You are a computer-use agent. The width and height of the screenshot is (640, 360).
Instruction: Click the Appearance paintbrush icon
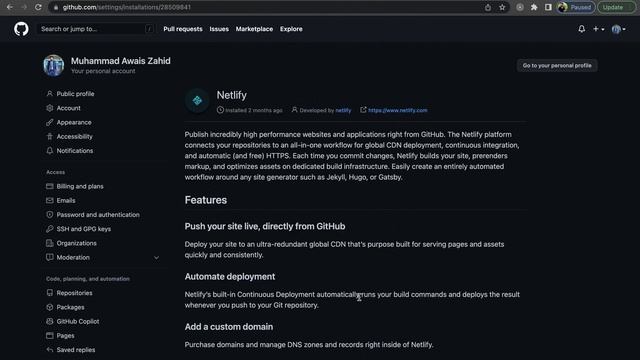click(49, 122)
